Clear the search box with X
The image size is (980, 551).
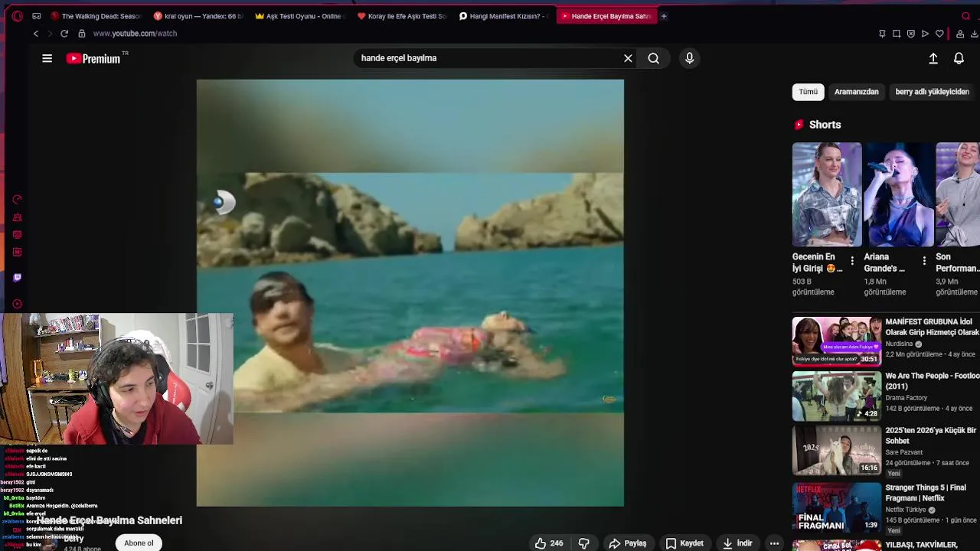[x=628, y=58]
